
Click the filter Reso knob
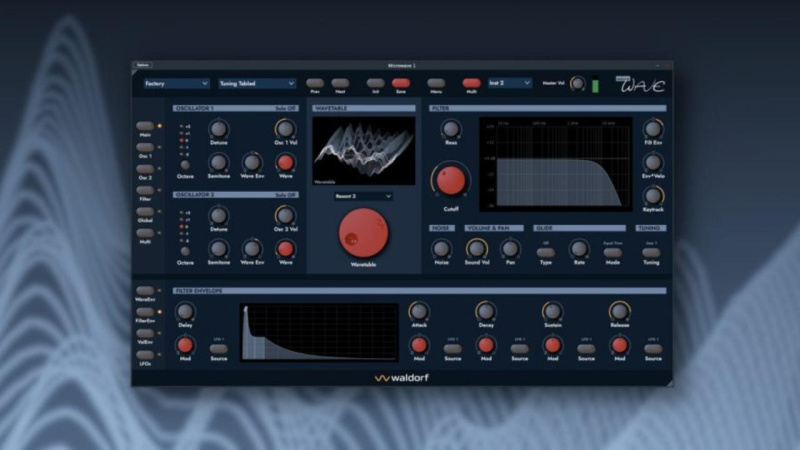pyautogui.click(x=451, y=128)
